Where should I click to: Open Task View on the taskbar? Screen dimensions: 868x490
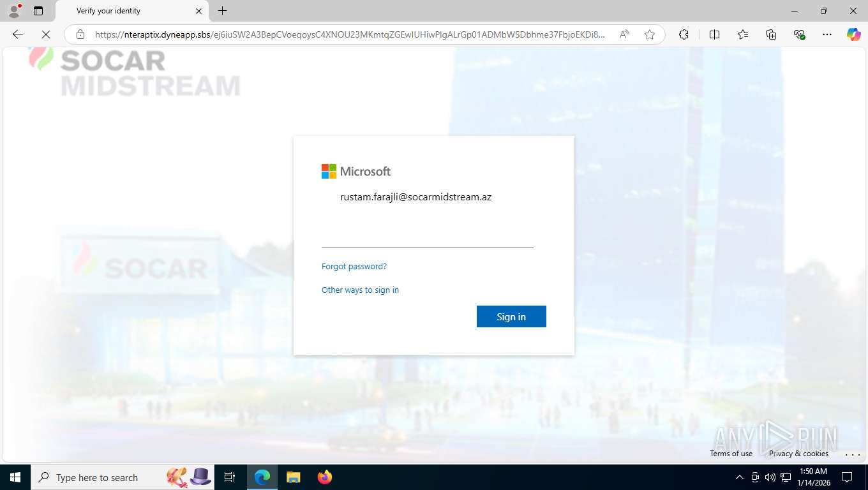pyautogui.click(x=230, y=477)
